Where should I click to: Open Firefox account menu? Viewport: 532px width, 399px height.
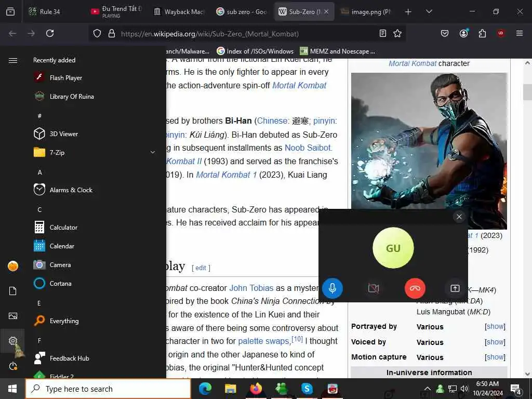point(463,33)
